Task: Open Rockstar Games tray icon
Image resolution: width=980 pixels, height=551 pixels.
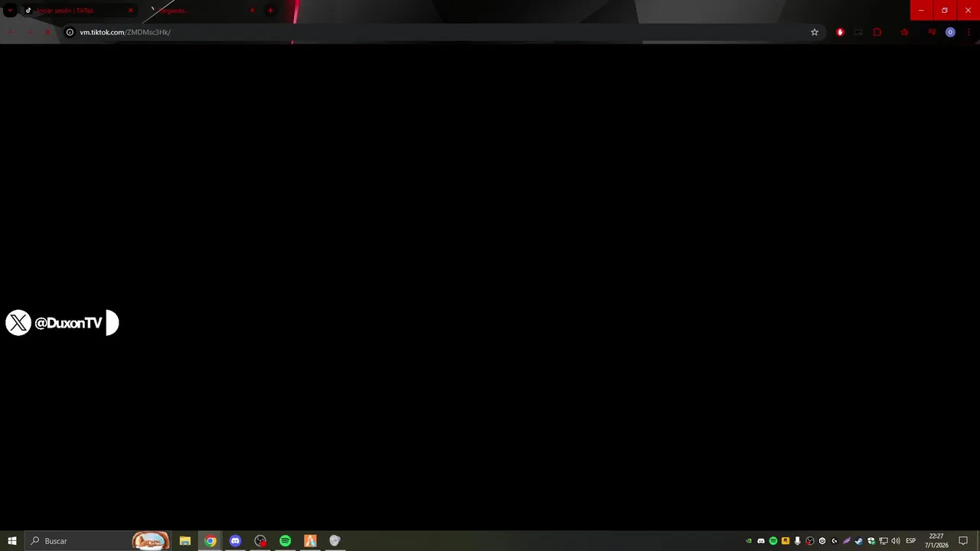Action: pos(786,541)
